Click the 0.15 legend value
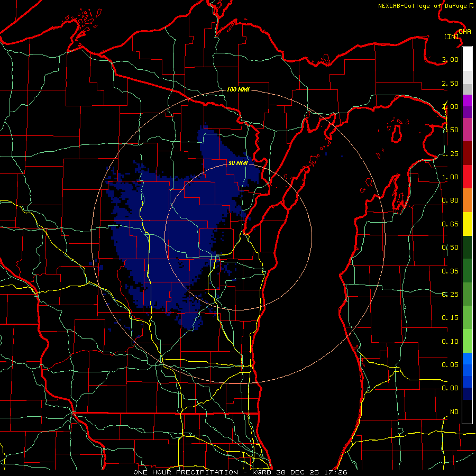Viewport: 476px width, 476px height. [450, 318]
